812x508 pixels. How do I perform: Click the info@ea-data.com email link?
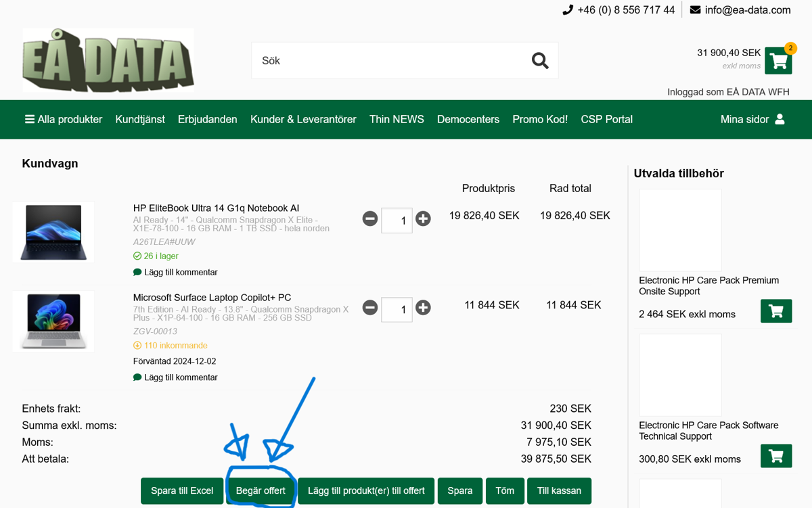[748, 10]
